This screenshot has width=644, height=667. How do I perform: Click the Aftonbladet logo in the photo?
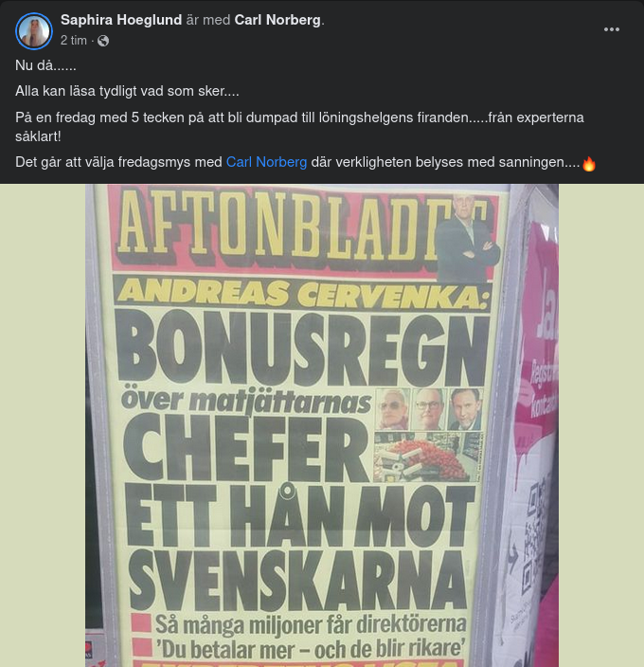pyautogui.click(x=304, y=231)
